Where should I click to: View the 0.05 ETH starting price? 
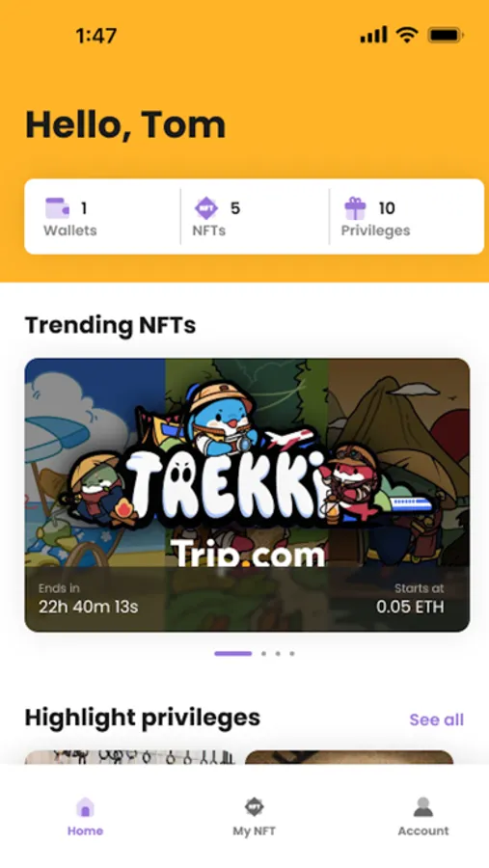tap(410, 607)
